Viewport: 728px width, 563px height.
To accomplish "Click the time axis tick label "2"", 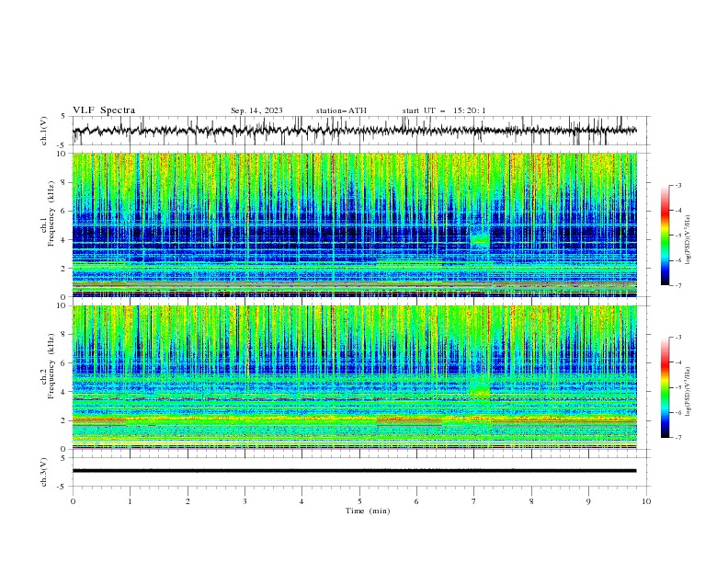I will click(x=188, y=501).
